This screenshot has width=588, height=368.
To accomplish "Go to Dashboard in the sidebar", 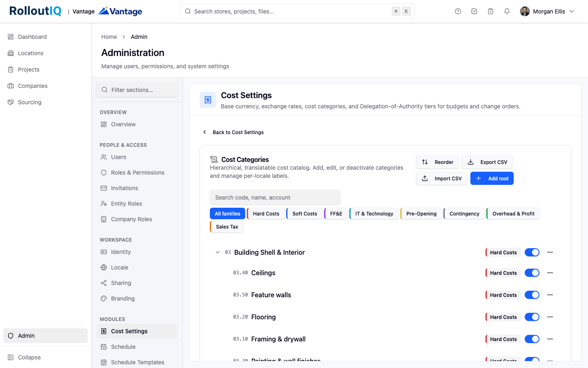I will (x=46, y=37).
